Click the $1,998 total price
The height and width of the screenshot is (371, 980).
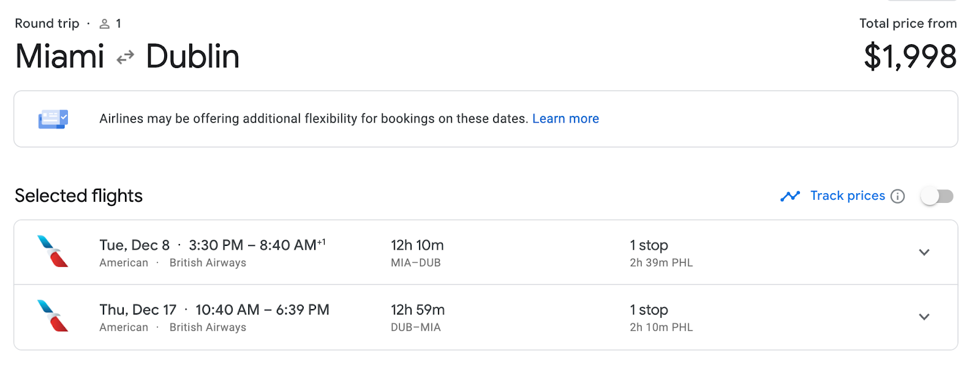910,56
